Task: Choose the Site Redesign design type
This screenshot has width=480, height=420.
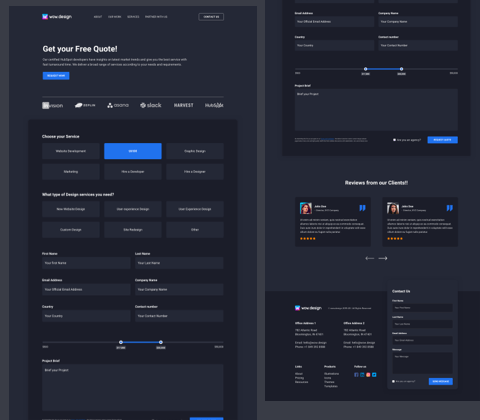Action: [x=133, y=230]
